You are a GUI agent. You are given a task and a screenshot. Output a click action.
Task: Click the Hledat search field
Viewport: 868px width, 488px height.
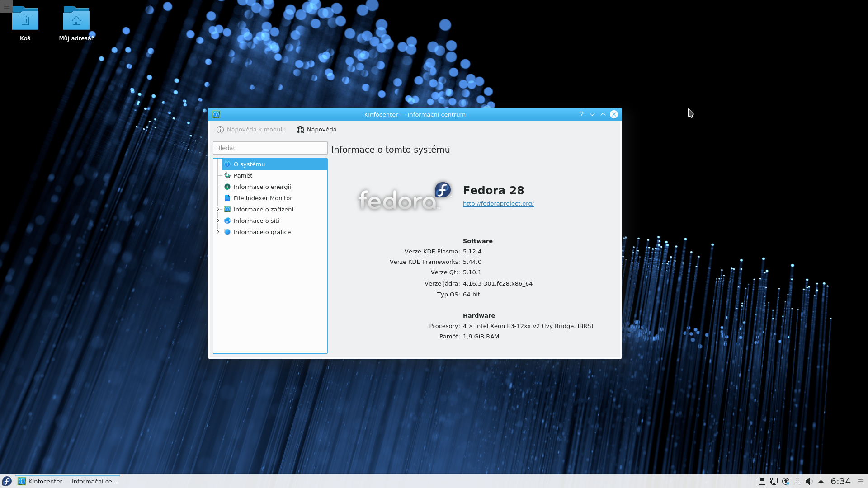[270, 148]
